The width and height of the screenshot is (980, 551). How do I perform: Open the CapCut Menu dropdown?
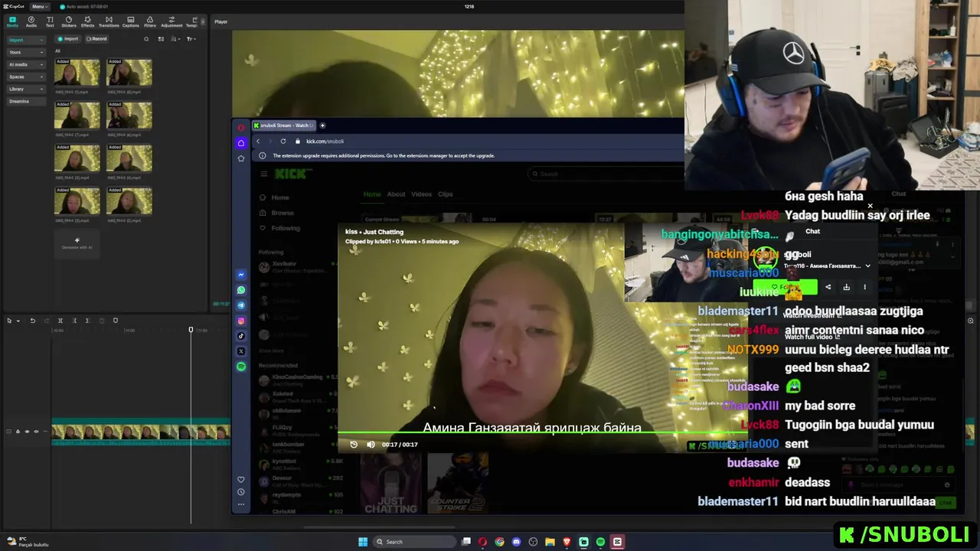41,6
